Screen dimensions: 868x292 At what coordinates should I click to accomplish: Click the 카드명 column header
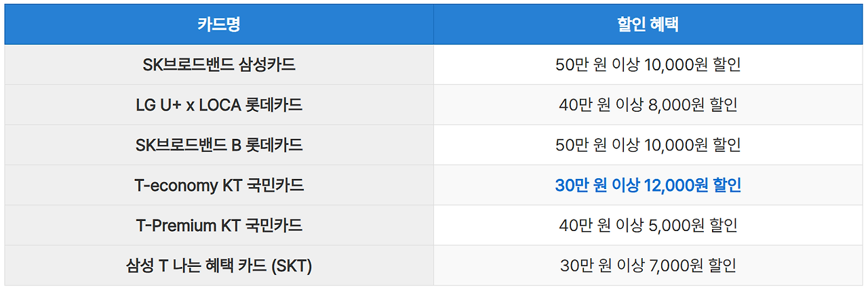[x=218, y=25]
